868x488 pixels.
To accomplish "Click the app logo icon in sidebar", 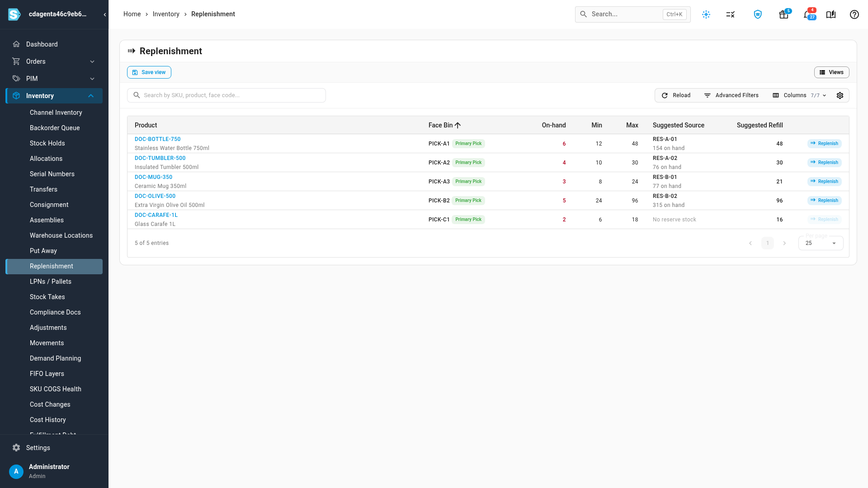I will [x=14, y=14].
